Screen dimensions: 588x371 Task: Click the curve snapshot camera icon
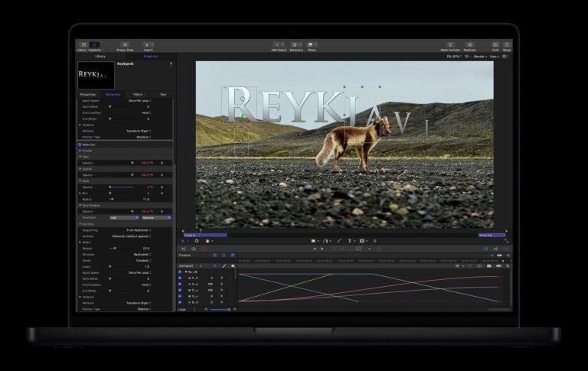pyautogui.click(x=489, y=265)
